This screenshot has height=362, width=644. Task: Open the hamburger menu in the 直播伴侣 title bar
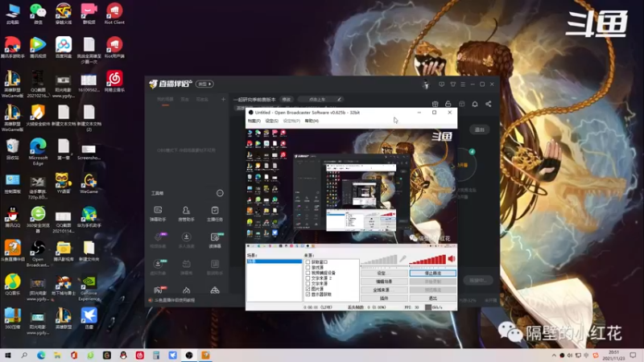[463, 84]
